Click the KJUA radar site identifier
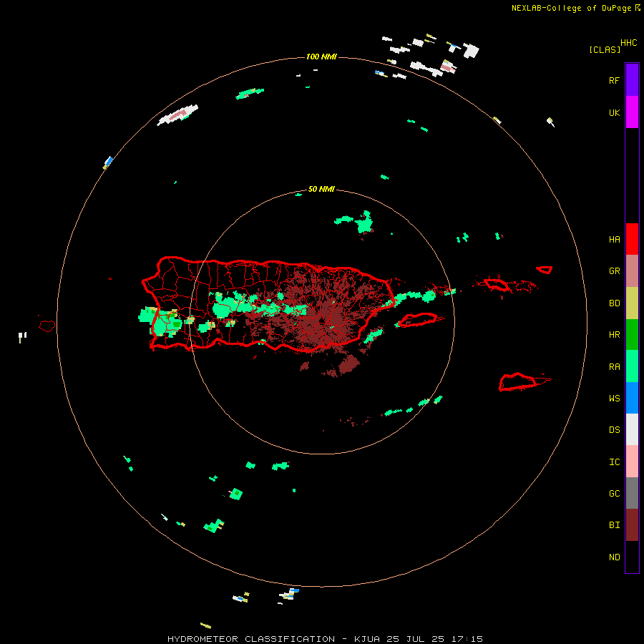Viewport: 644px width, 644px height. (x=367, y=639)
